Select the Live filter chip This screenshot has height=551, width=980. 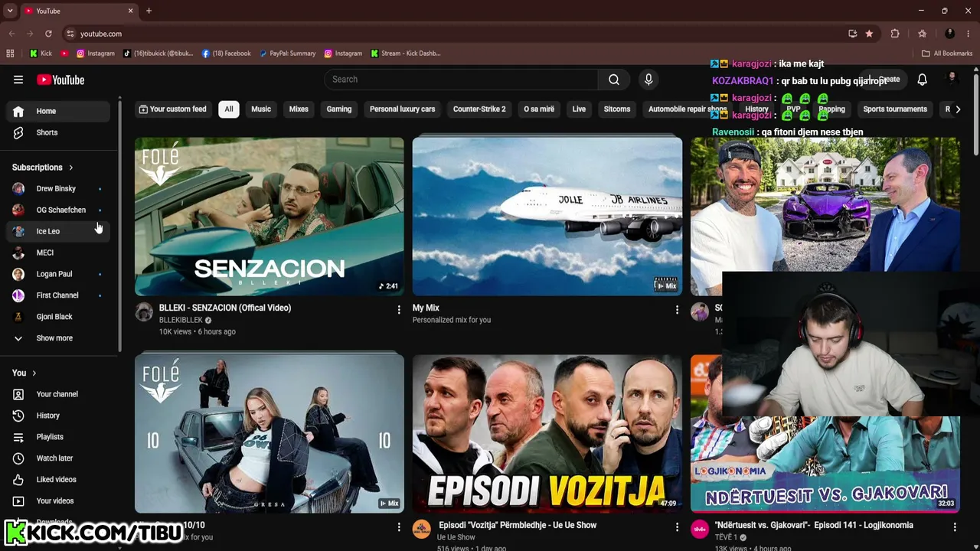pyautogui.click(x=579, y=109)
